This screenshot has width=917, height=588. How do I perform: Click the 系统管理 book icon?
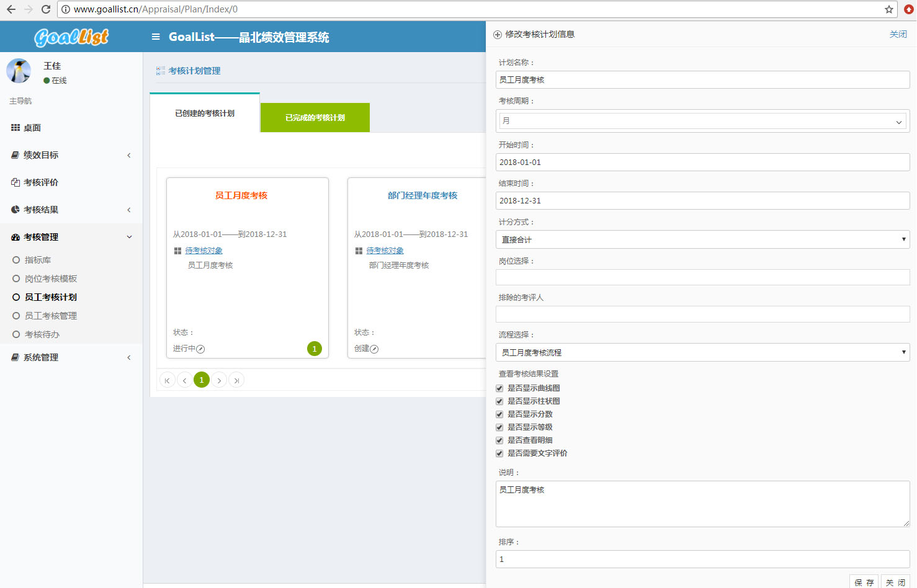click(16, 357)
